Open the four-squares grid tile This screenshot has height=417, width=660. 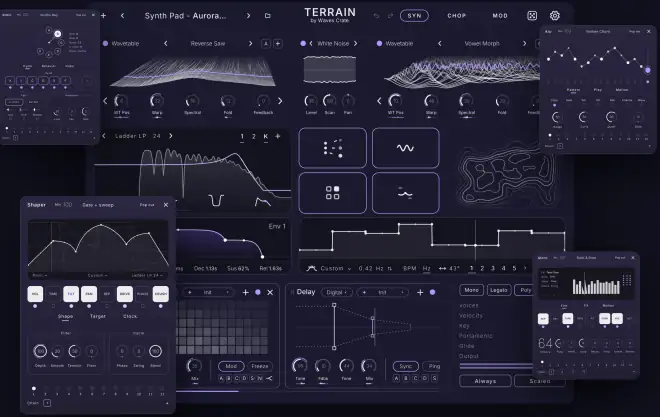click(333, 193)
